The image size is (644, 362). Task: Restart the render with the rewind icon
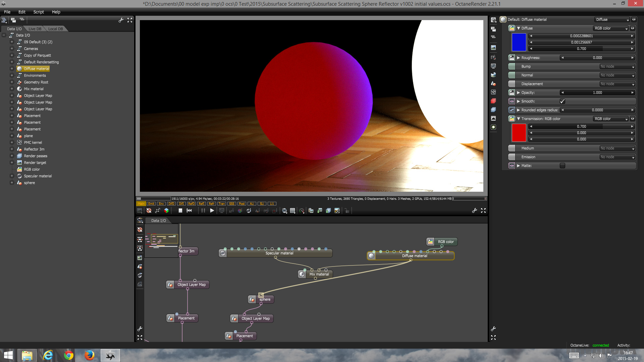tap(189, 210)
